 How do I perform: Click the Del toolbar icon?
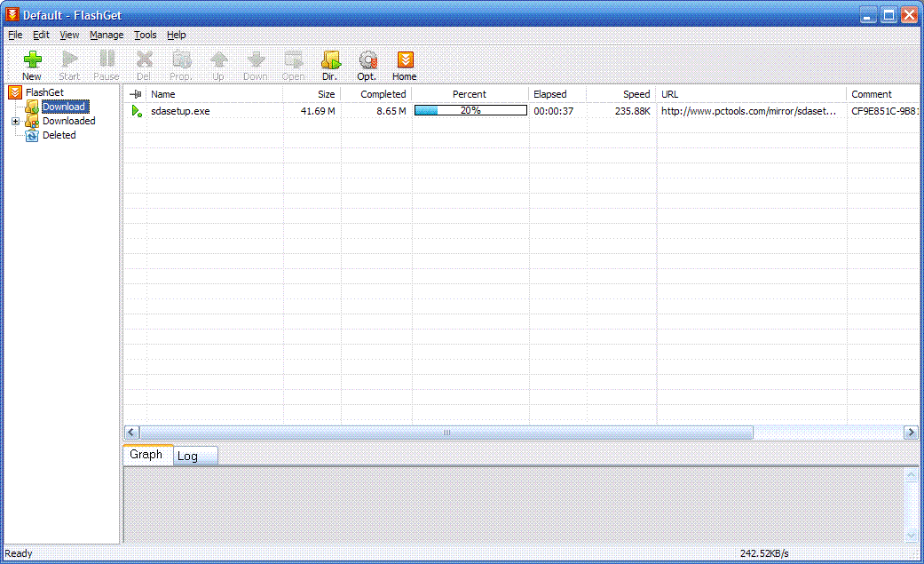[x=144, y=60]
